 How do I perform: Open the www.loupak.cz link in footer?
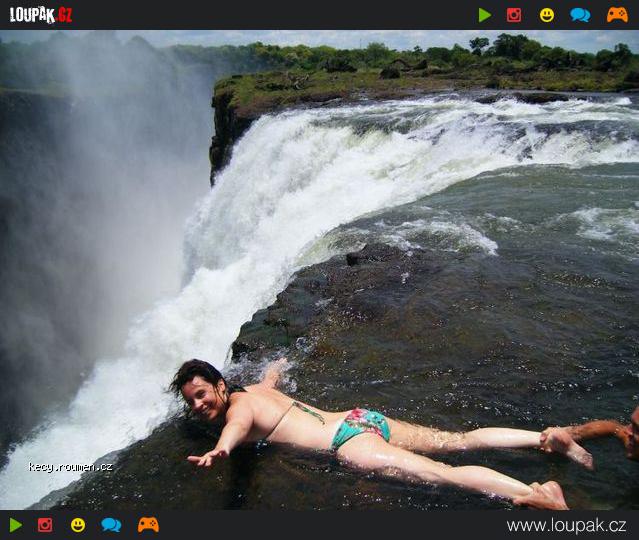tap(566, 525)
